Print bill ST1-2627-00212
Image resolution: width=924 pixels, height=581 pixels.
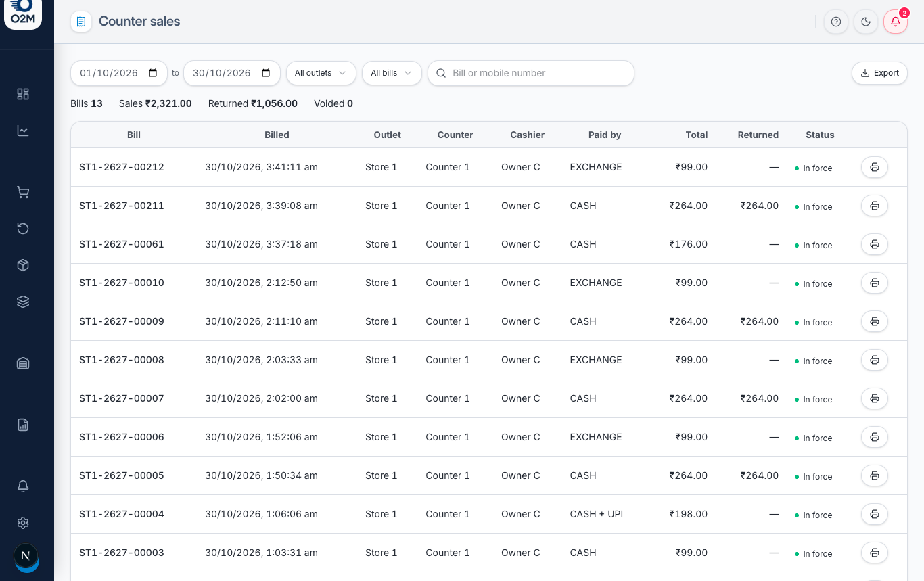(x=875, y=167)
